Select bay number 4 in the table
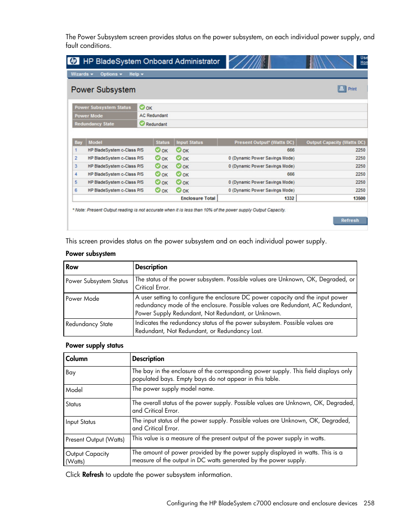The height and width of the screenshot is (532, 411). pyautogui.click(x=76, y=174)
